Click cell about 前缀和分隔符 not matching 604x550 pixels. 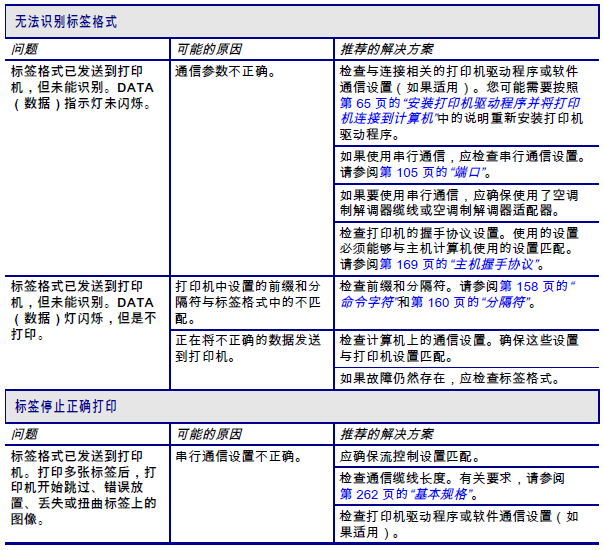[x=252, y=303]
